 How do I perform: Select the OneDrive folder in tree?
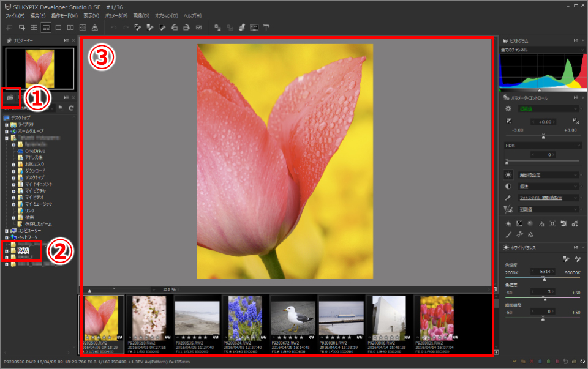point(35,151)
